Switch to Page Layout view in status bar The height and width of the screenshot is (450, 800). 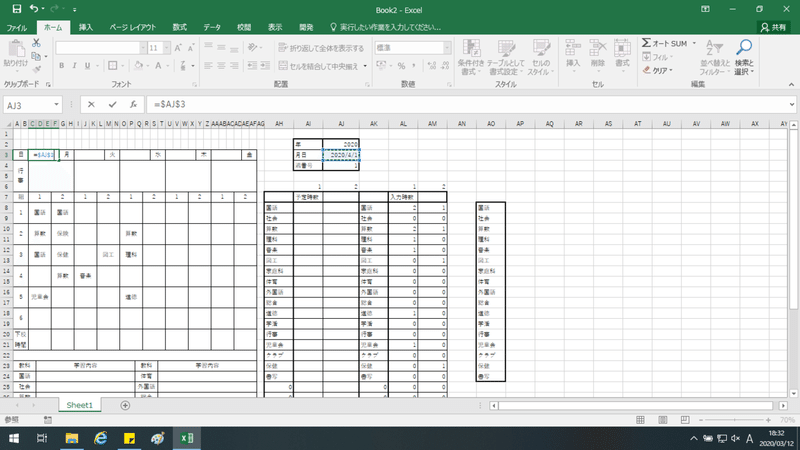(x=663, y=420)
